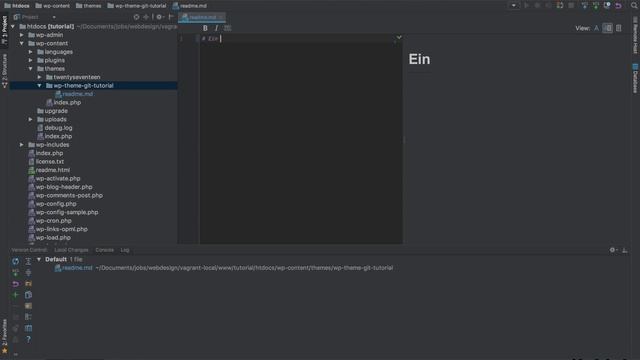Click the third markdown toolbar icon beside Italic
The height and width of the screenshot is (360, 640).
227,28
